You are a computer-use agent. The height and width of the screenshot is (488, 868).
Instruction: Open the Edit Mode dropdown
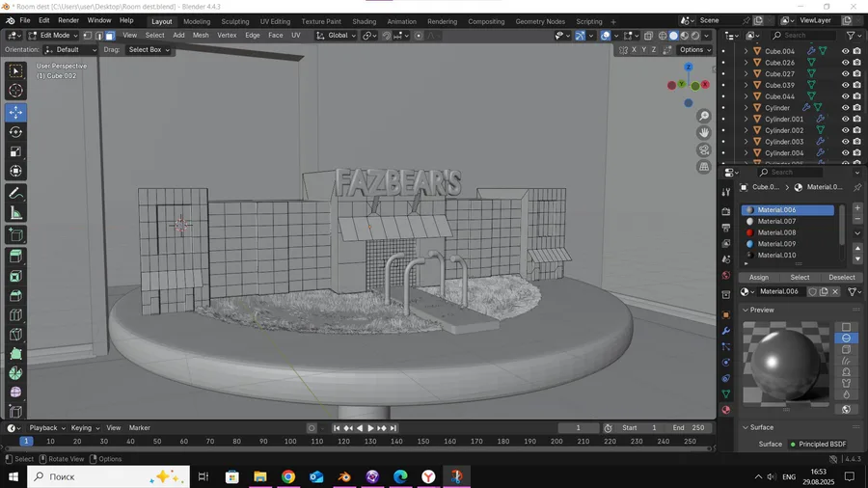(53, 36)
